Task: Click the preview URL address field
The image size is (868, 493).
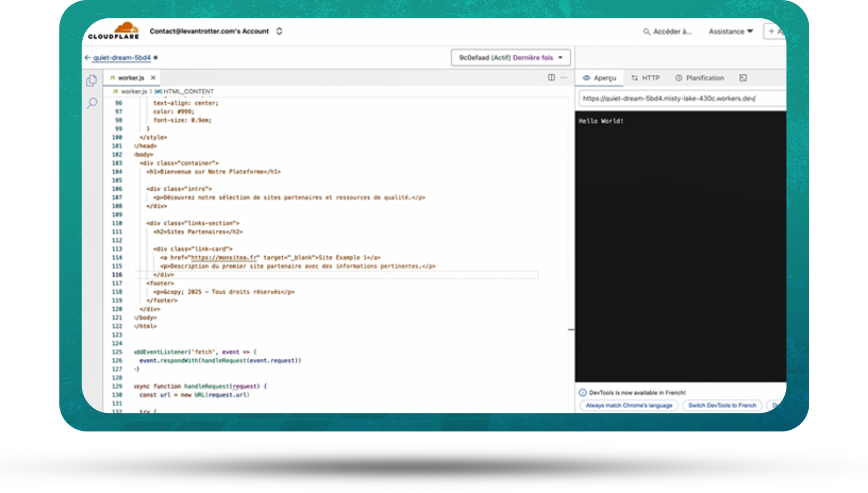Action: tap(679, 99)
